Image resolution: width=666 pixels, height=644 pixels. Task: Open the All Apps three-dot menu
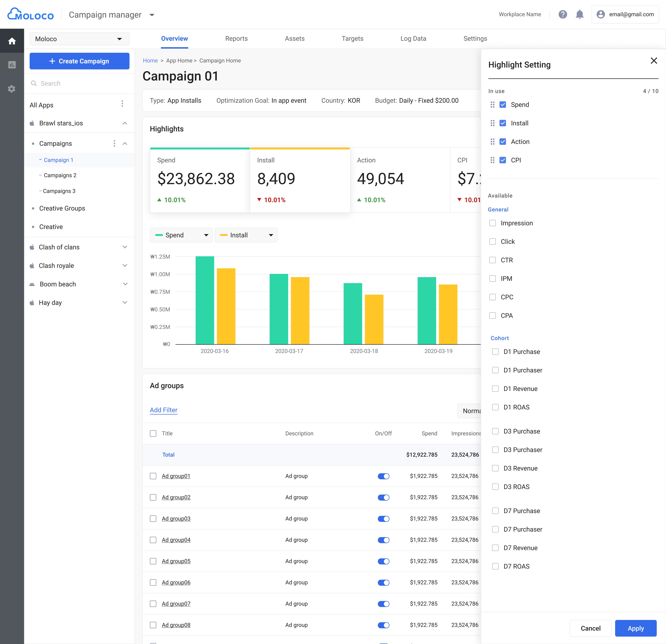tap(122, 104)
